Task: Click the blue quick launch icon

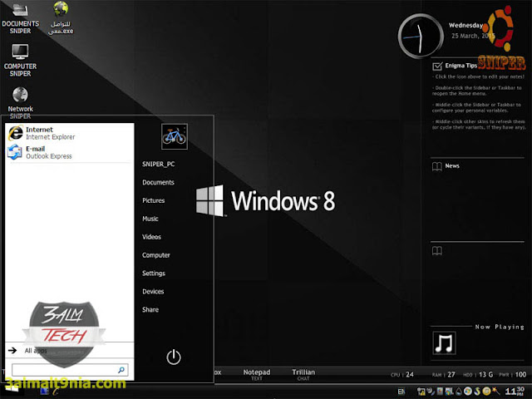Action: tap(44, 392)
